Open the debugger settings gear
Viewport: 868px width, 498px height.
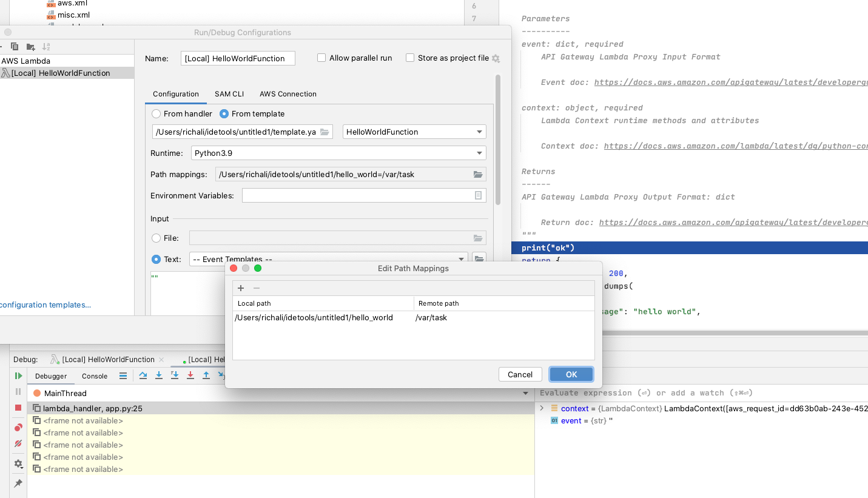click(18, 464)
